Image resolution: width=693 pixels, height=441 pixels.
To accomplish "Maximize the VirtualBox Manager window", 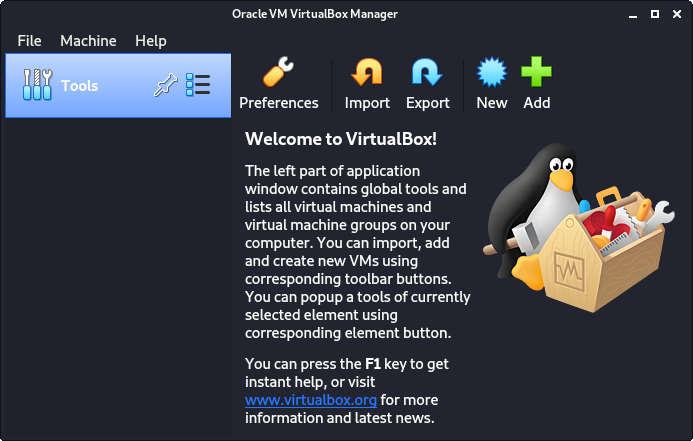I will coord(655,14).
